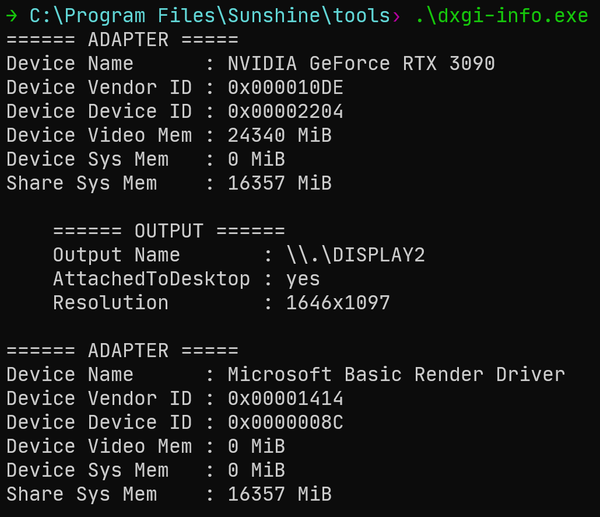Click the Resolution label
600x517 pixels.
pyautogui.click(x=110, y=303)
